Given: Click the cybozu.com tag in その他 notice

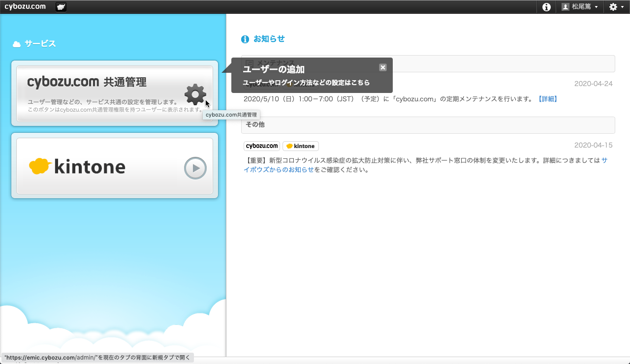Looking at the screenshot, I should 262,146.
